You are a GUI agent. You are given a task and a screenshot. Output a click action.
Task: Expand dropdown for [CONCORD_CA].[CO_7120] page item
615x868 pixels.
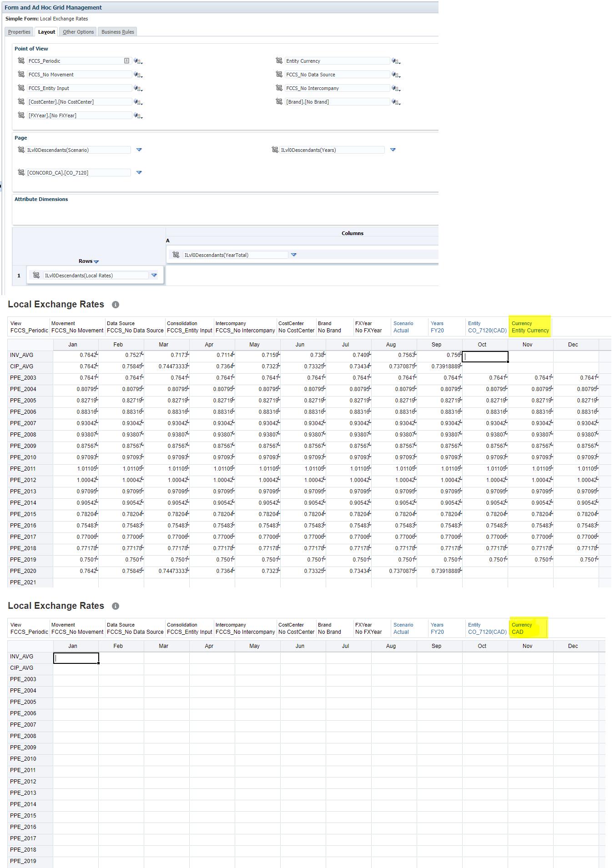[x=139, y=172]
